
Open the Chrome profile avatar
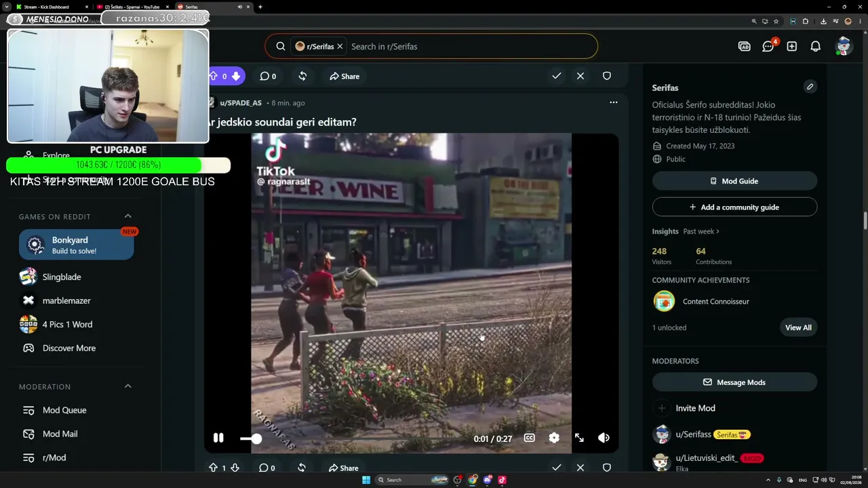(848, 21)
